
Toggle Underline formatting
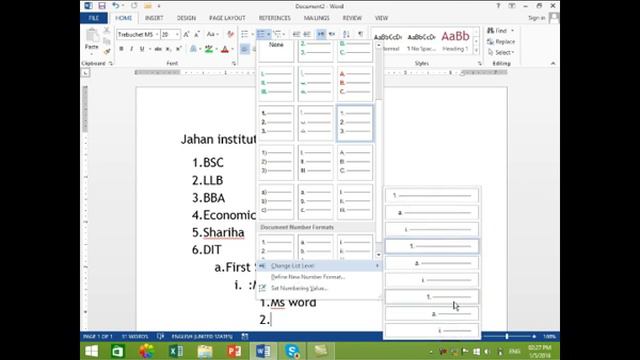[142, 49]
